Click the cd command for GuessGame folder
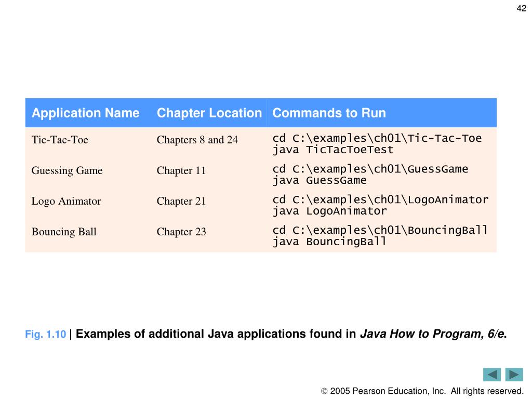 pyautogui.click(x=370, y=169)
